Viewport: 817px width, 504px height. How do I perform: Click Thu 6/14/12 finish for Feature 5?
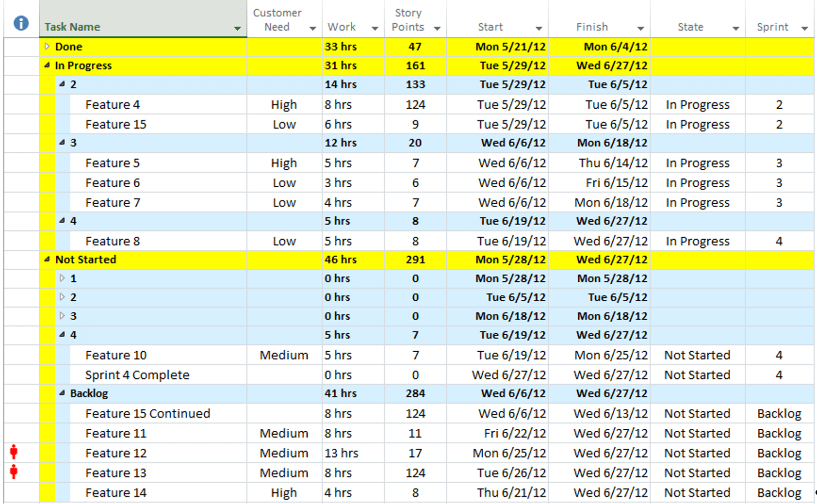point(613,163)
